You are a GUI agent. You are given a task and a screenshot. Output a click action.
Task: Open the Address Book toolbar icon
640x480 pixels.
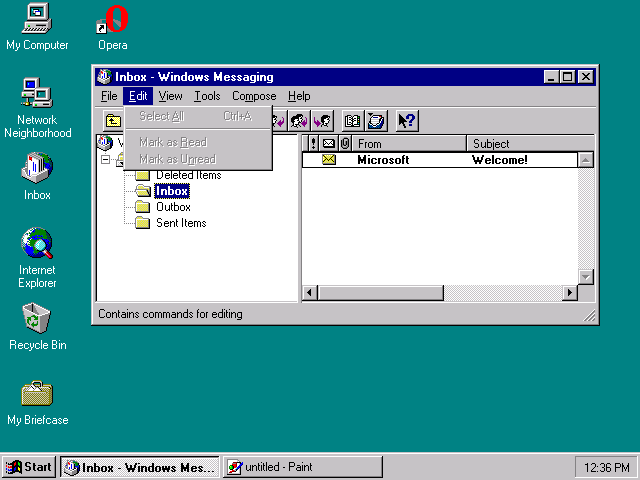click(x=352, y=121)
